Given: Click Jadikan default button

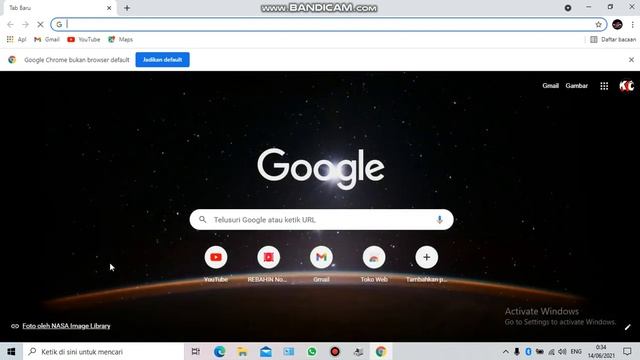Looking at the screenshot, I should point(162,60).
